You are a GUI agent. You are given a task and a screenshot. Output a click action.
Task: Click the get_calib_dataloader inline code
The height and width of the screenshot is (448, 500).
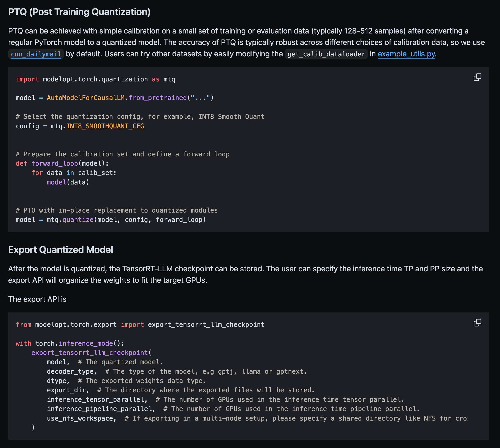(326, 54)
